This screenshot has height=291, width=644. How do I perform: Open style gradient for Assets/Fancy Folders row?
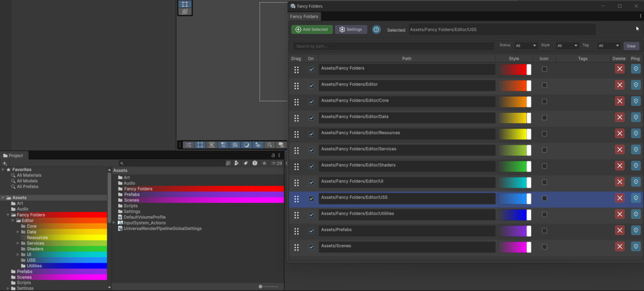pyautogui.click(x=515, y=69)
